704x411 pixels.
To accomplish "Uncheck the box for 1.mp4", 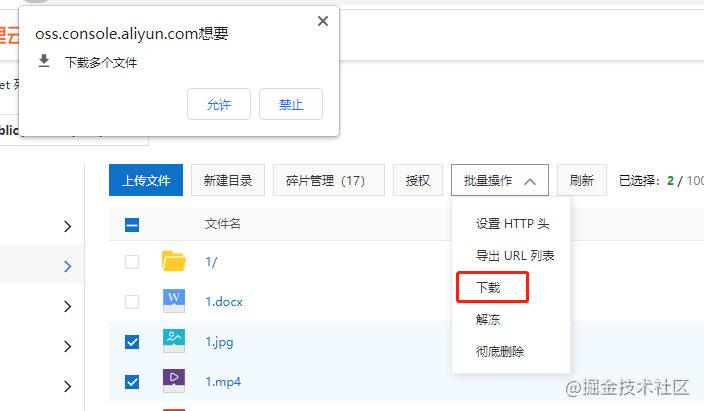I will tap(132, 382).
